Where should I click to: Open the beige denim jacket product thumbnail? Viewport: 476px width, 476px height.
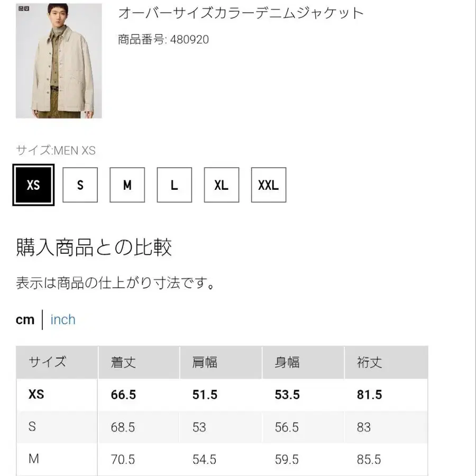tap(59, 61)
